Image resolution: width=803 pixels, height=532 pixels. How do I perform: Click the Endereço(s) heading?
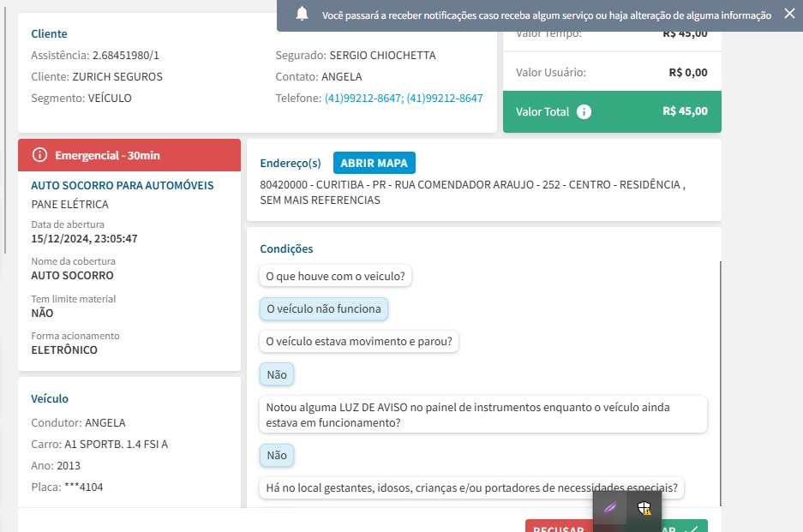pos(291,163)
